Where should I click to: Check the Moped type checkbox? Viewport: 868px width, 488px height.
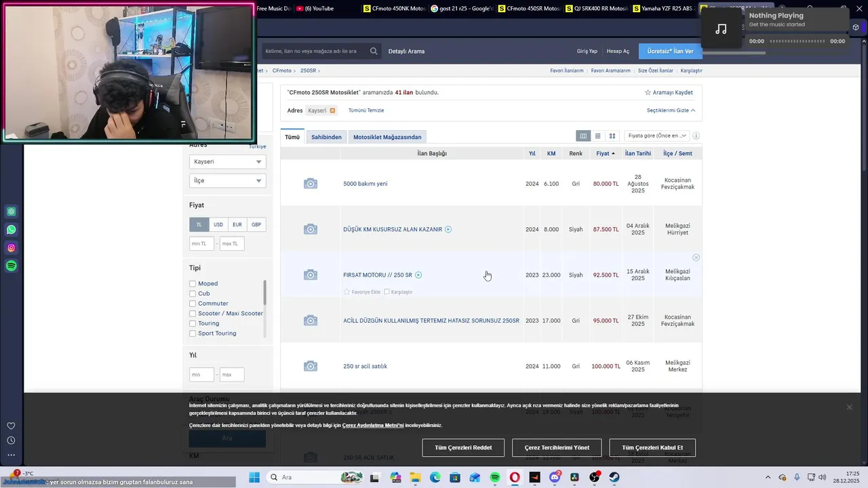[193, 284]
